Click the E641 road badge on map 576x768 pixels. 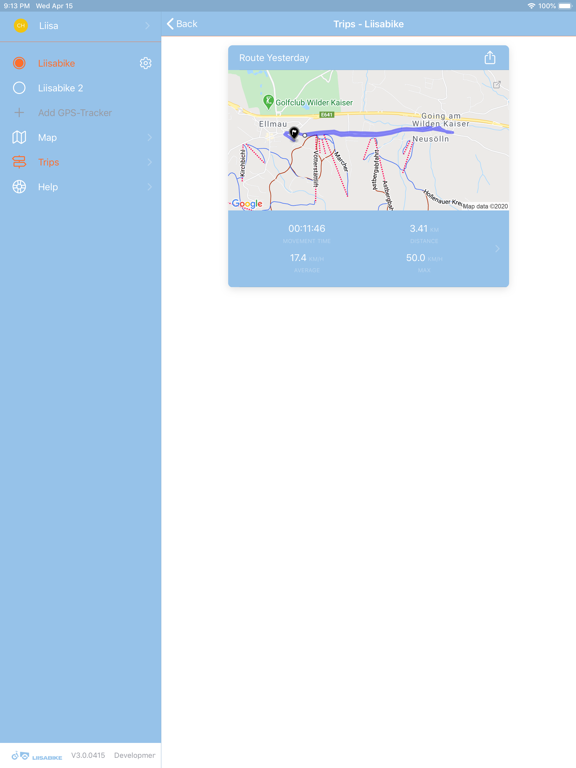pyautogui.click(x=327, y=115)
